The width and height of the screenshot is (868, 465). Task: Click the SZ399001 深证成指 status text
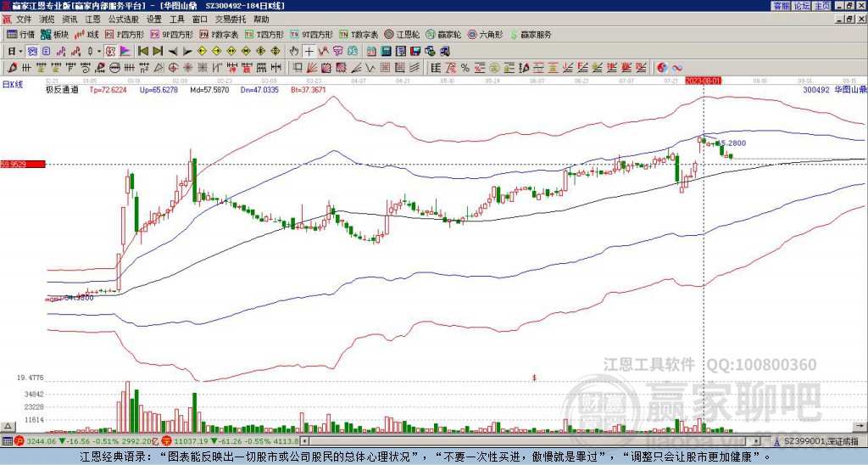tap(821, 441)
